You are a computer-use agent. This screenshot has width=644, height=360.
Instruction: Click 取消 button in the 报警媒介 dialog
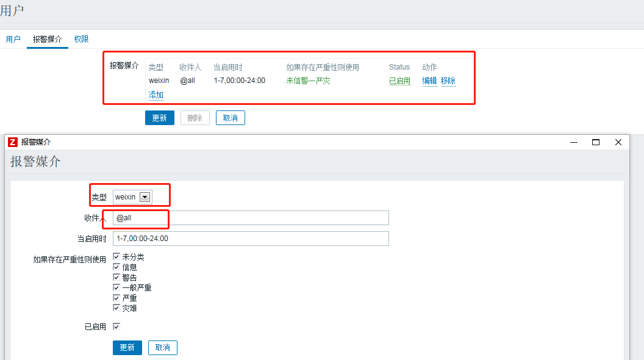(x=163, y=348)
